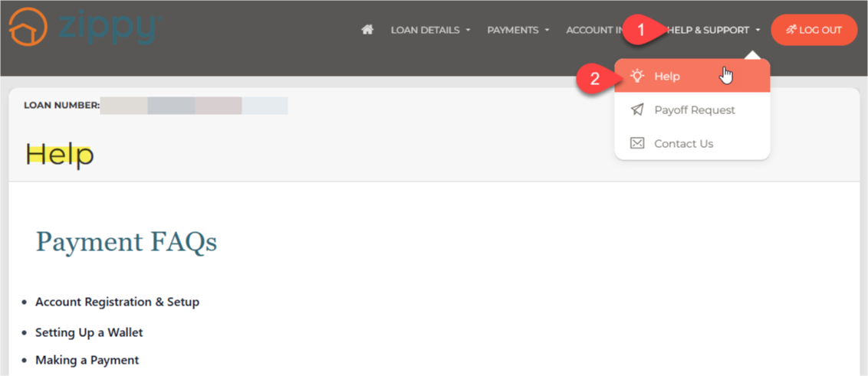The height and width of the screenshot is (376, 868).
Task: Select Contact Us in the dropdown
Action: pyautogui.click(x=692, y=143)
